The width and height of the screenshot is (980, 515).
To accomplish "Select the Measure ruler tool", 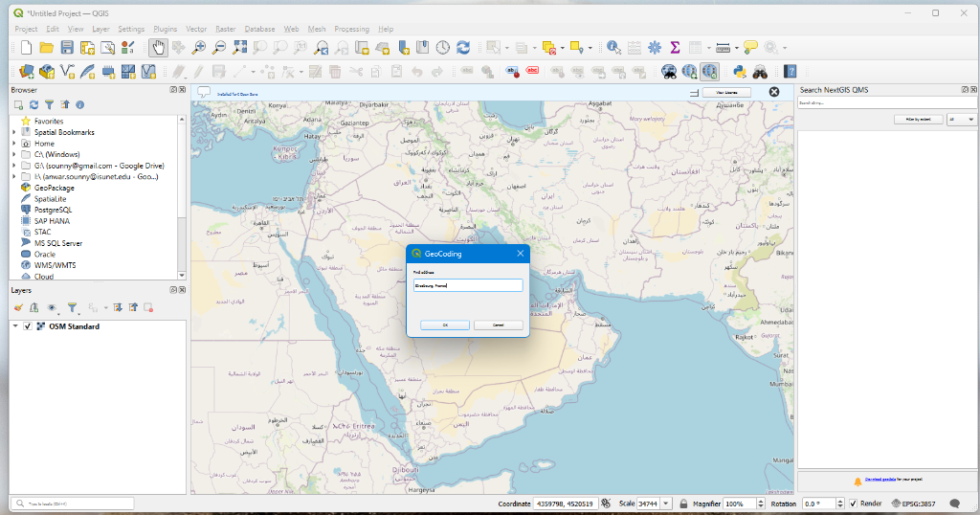I will 724,48.
